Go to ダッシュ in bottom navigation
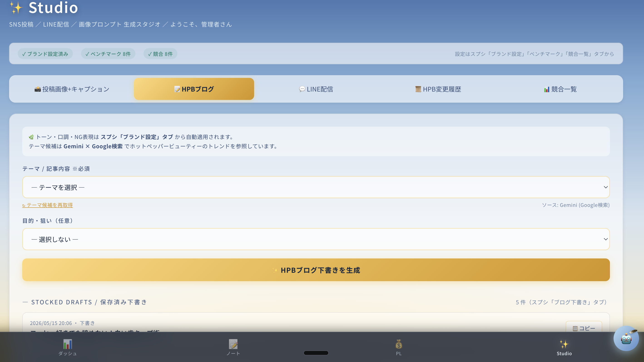Image resolution: width=644 pixels, height=362 pixels. [x=67, y=347]
